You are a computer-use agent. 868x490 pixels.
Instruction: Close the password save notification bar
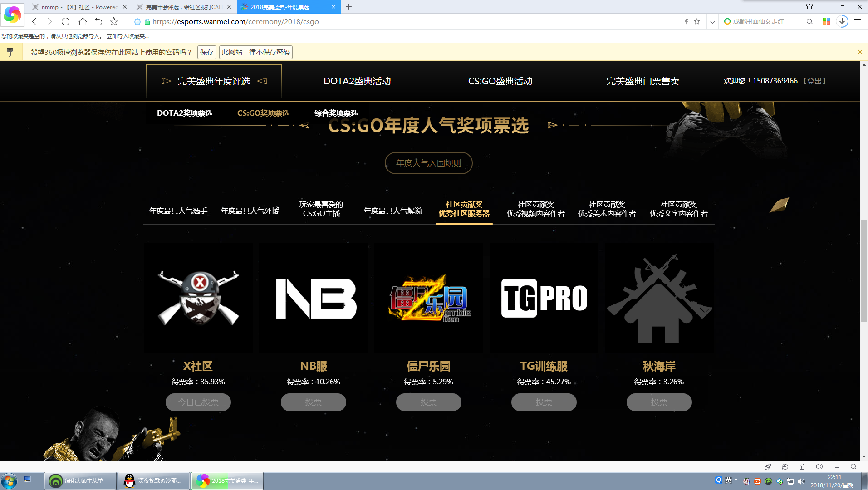860,52
